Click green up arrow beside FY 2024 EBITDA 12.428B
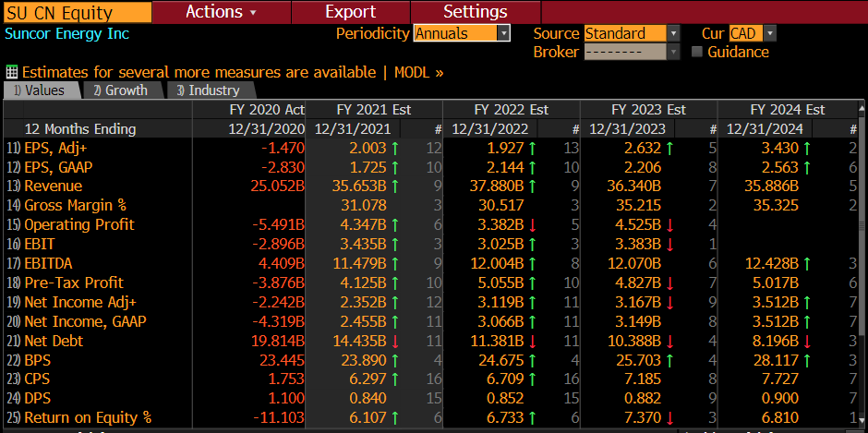This screenshot has width=868, height=433. pyautogui.click(x=806, y=263)
